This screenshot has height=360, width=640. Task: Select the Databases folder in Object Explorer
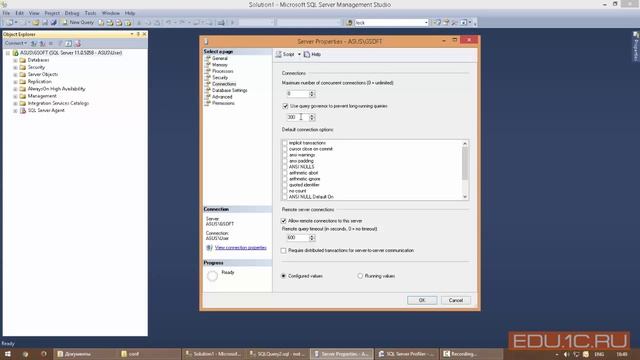point(34,60)
